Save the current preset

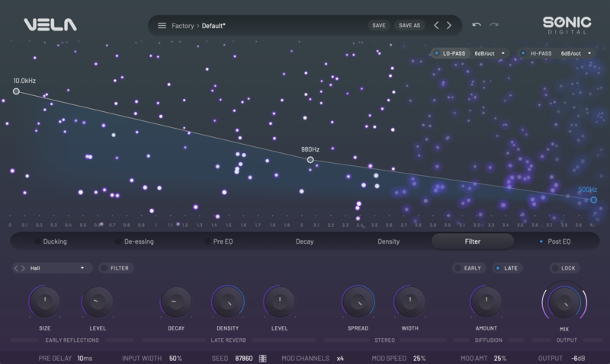click(378, 25)
